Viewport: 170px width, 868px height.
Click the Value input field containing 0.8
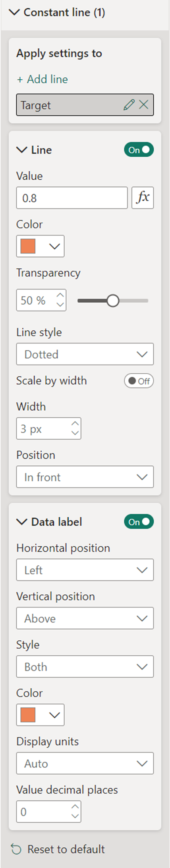[72, 198]
